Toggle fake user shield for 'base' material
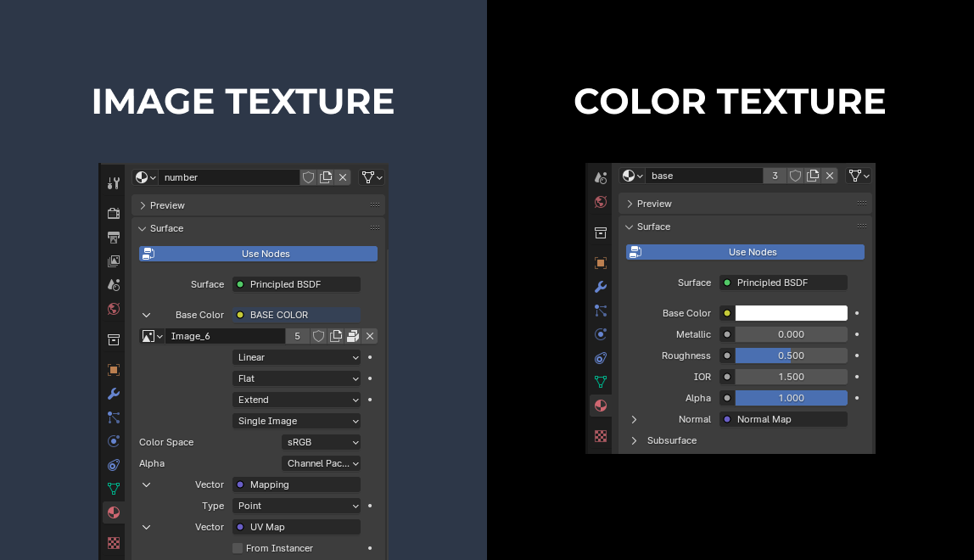The width and height of the screenshot is (974, 560). coord(796,176)
